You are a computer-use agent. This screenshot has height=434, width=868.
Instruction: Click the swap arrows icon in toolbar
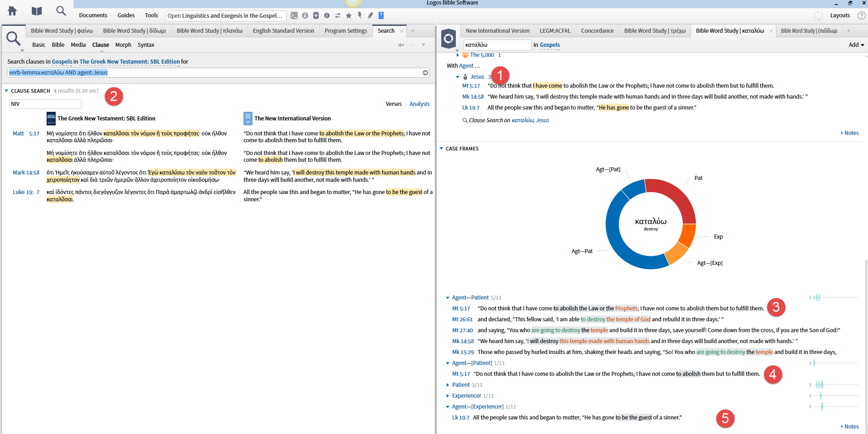[x=338, y=15]
